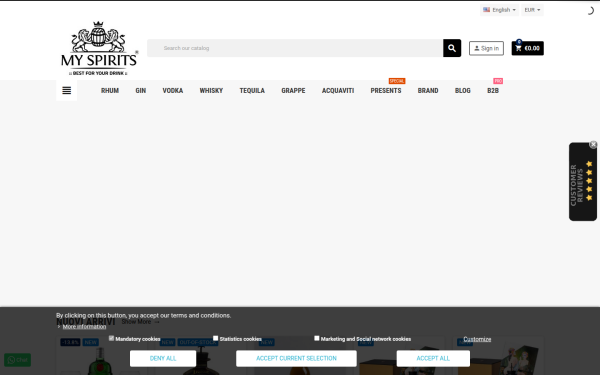Image resolution: width=600 pixels, height=375 pixels.
Task: Click the Sign in button
Action: coord(486,48)
